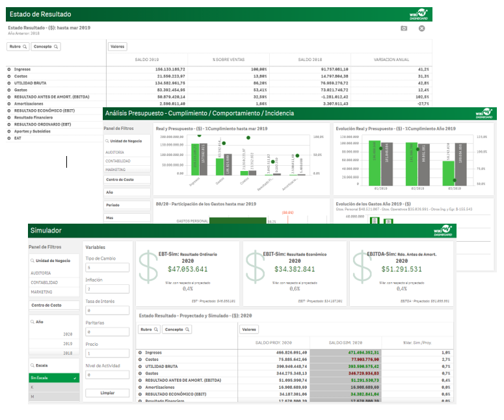Click the Wiki Dashboard logo in Estado de Resultado
The image size is (504, 420).
[x=419, y=14]
